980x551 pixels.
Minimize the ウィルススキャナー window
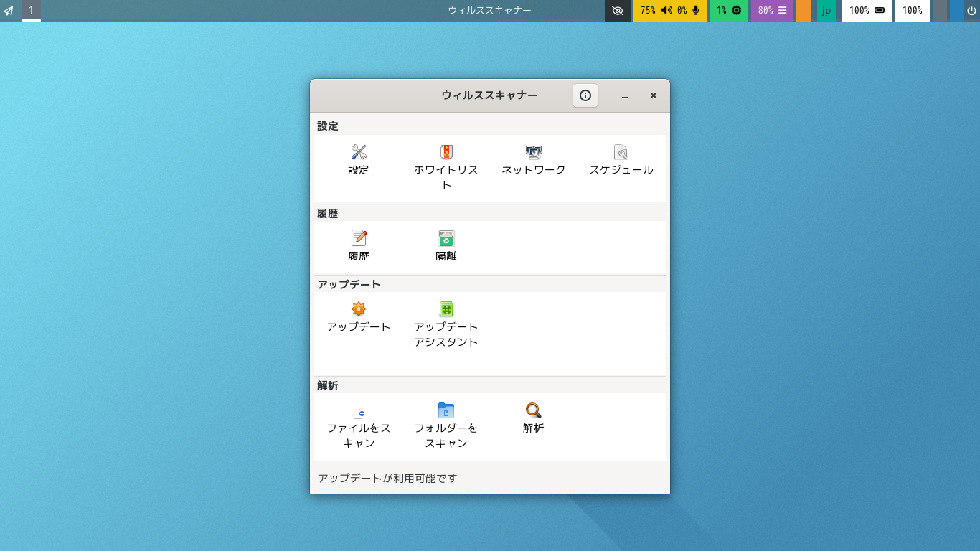625,95
